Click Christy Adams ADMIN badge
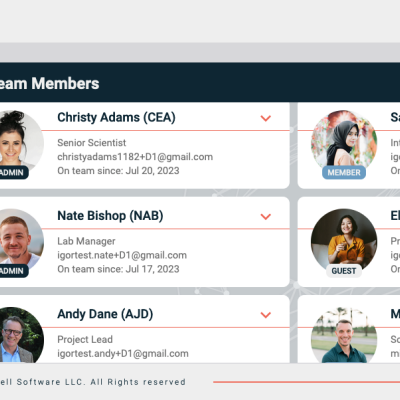Screen dimensions: 400x400 pyautogui.click(x=13, y=173)
